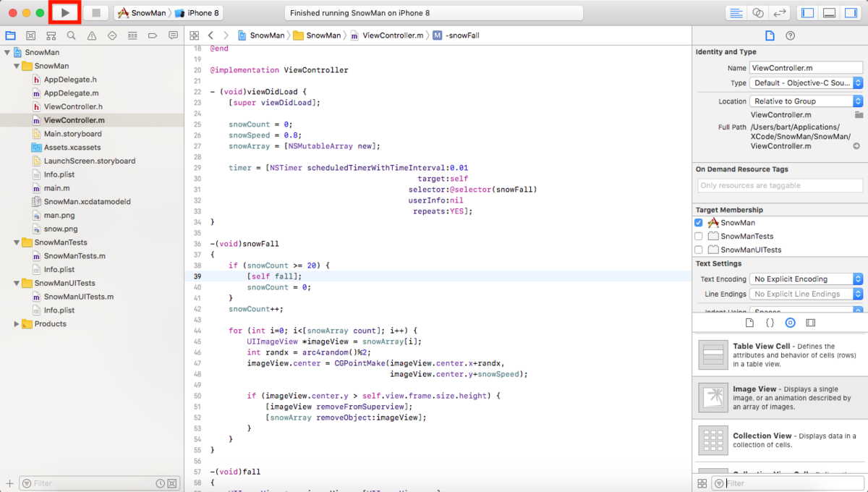Expand the Products group
Image resolution: width=868 pixels, height=492 pixels.
[x=17, y=324]
